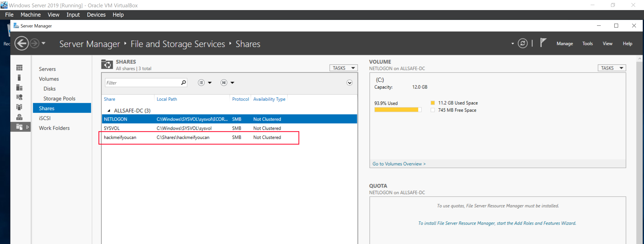
Task: Refresh Server Manager with the refresh icon
Action: coord(522,43)
